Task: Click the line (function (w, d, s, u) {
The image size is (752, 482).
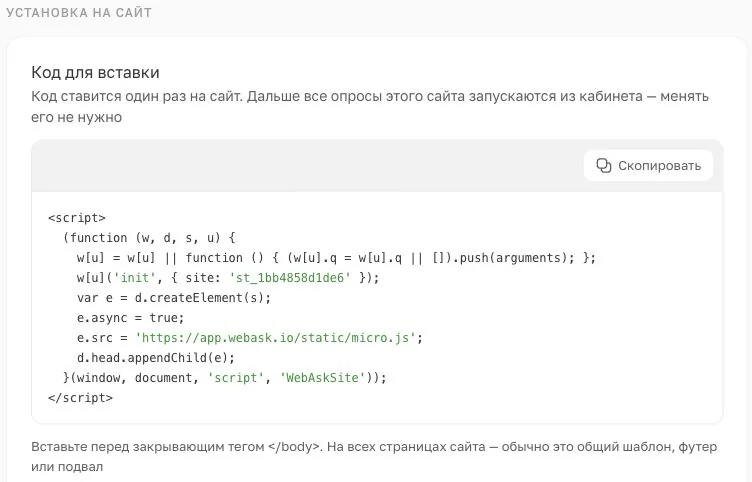Action: tap(149, 238)
